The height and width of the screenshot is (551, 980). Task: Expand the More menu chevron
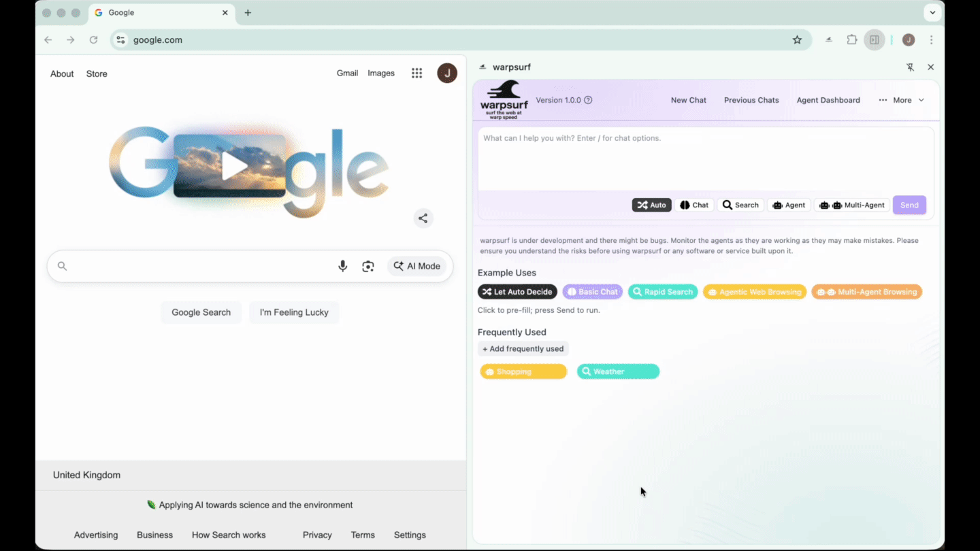921,100
